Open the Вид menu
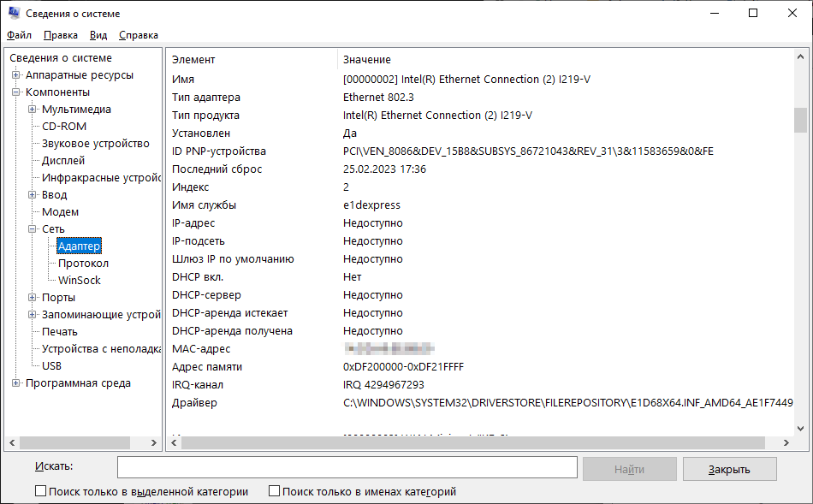This screenshot has height=504, width=813. click(98, 35)
